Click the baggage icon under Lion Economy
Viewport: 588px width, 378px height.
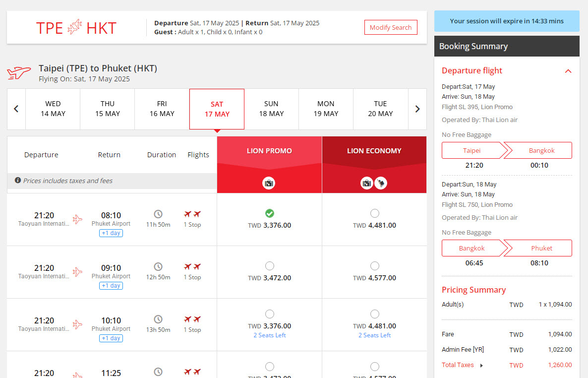point(367,183)
